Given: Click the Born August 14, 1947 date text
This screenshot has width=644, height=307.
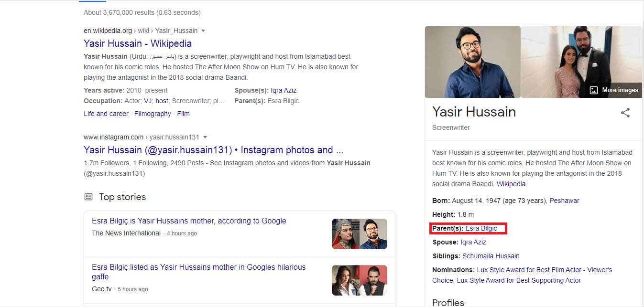Looking at the screenshot, I should (x=499, y=201).
